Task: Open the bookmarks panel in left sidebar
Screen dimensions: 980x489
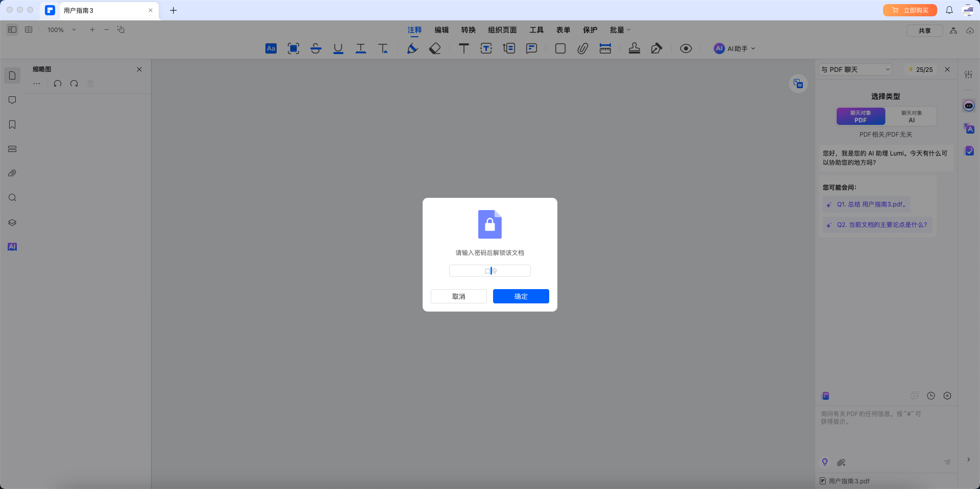Action: click(12, 125)
